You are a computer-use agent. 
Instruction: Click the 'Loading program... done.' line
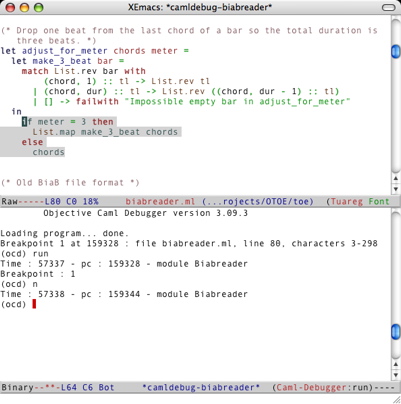coord(64,233)
